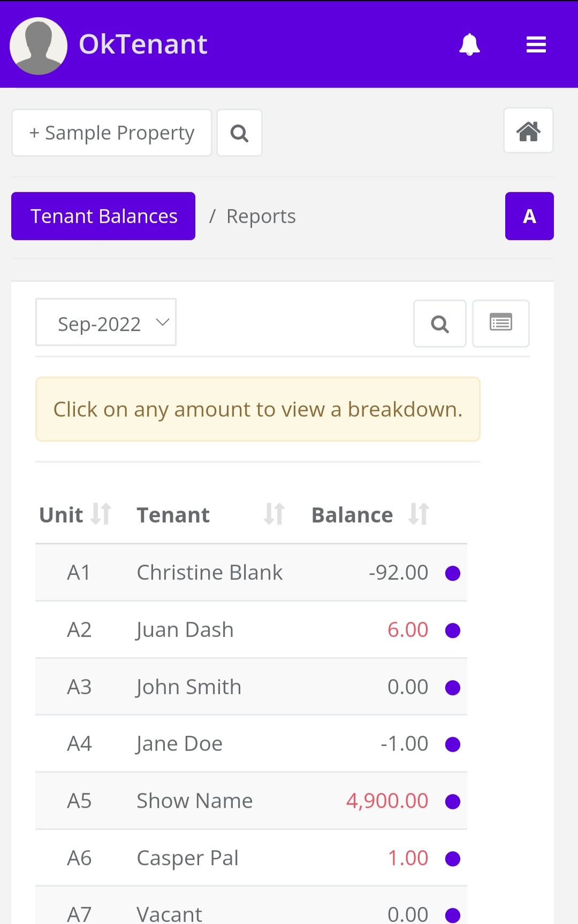Sort table by Tenant column
This screenshot has width=578, height=924.
pos(274,514)
